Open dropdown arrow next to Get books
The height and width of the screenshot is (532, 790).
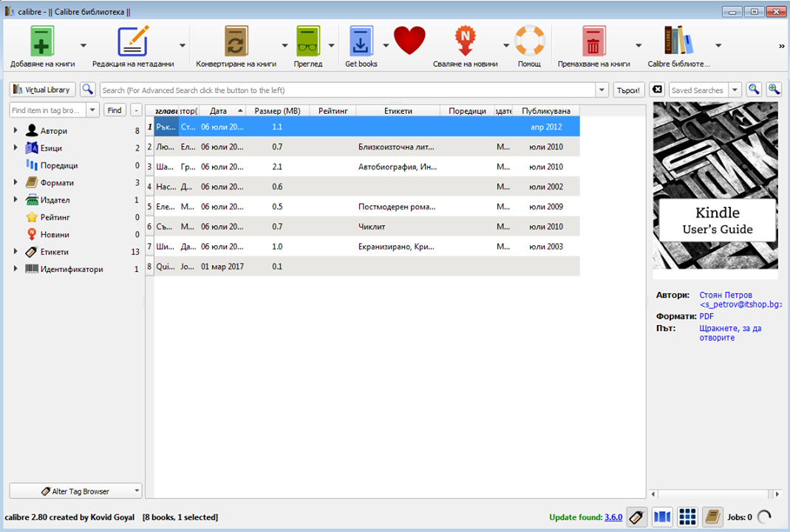[x=386, y=45]
